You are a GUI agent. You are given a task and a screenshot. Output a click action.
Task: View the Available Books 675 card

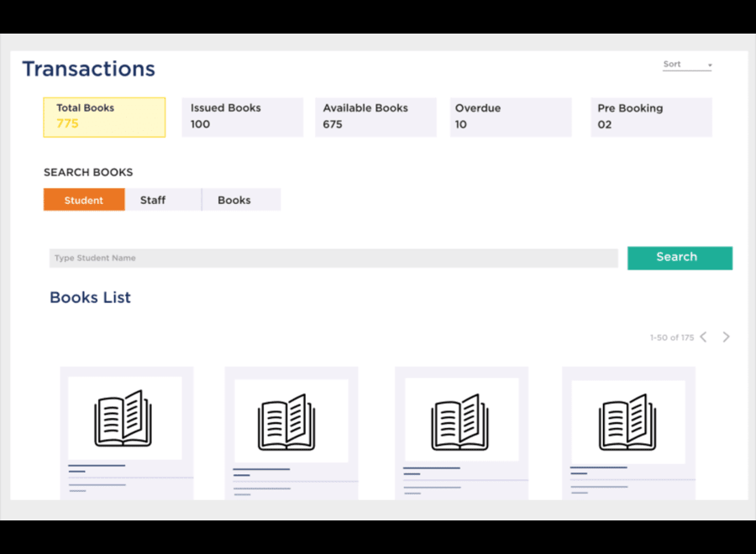tap(375, 117)
